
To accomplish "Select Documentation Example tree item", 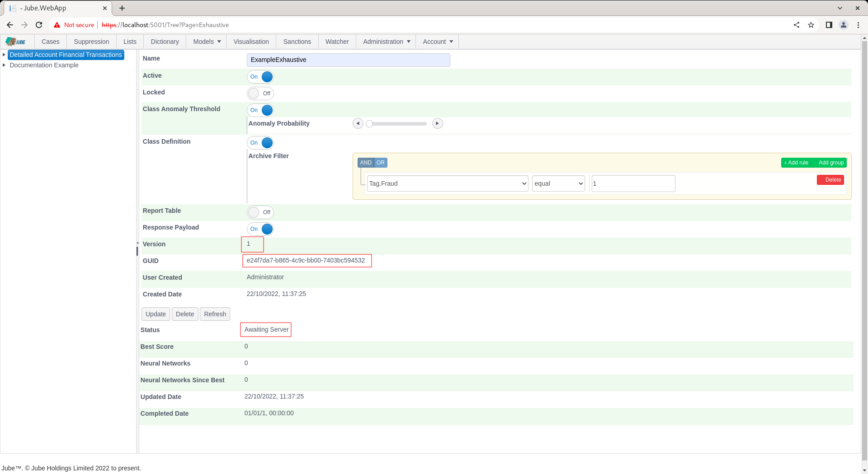I will click(44, 65).
